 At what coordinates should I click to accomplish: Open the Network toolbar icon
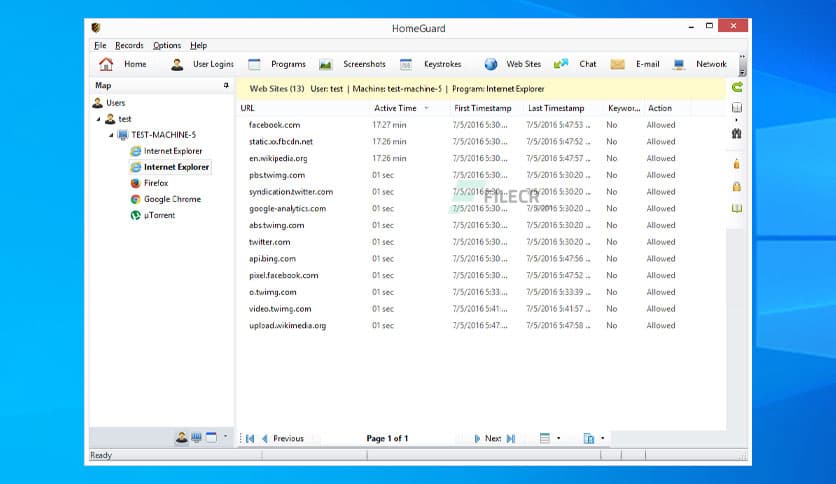click(x=679, y=64)
